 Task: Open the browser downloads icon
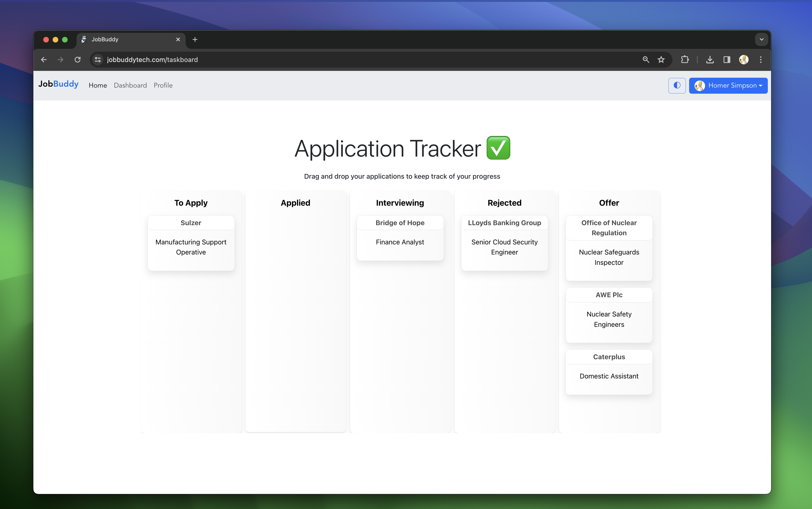click(710, 60)
